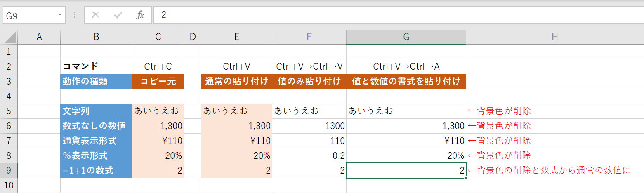Viewport: 644px width, 193px height.
Task: Click あいうえお in column C
Action: tap(158, 111)
